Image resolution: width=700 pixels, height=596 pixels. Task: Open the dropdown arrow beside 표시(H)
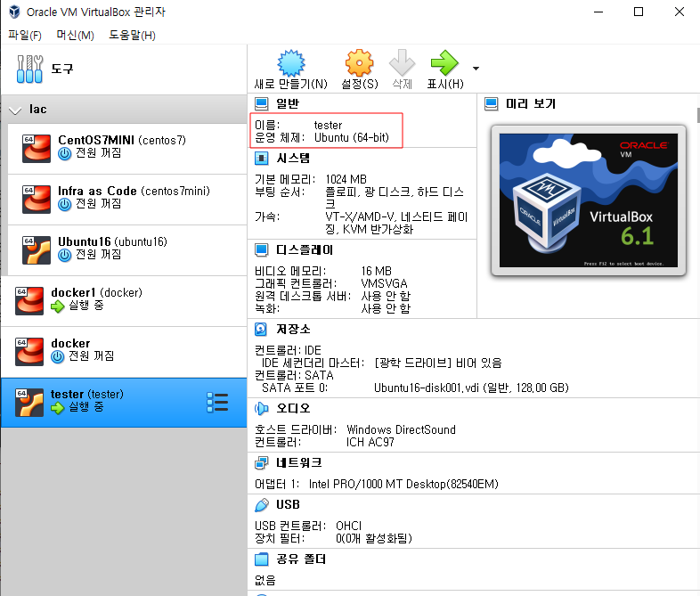click(476, 69)
